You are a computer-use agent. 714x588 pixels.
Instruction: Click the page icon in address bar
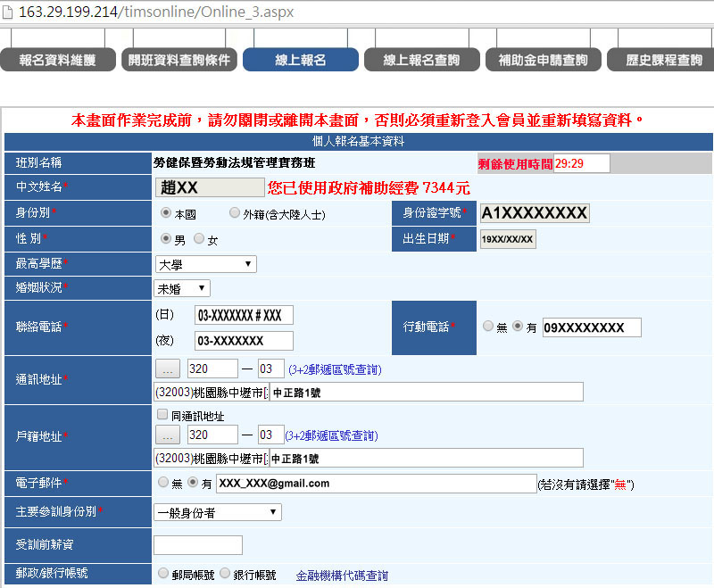pos(7,12)
